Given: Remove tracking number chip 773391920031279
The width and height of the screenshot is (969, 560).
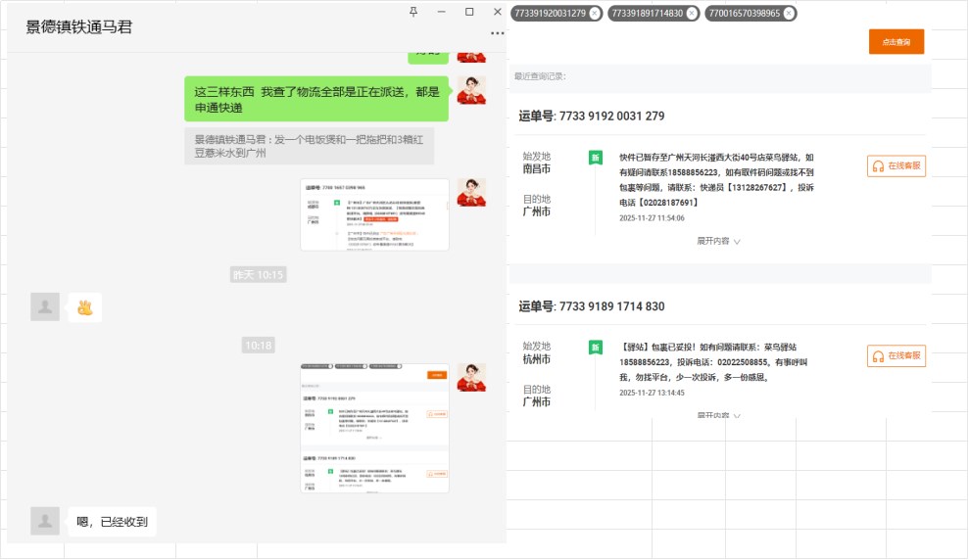Looking at the screenshot, I should (595, 14).
